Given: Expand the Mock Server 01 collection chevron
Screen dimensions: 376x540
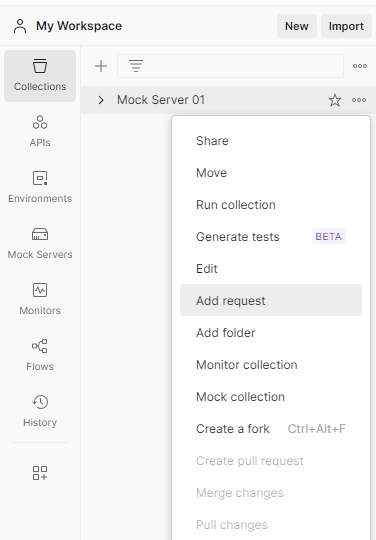Looking at the screenshot, I should coord(101,100).
